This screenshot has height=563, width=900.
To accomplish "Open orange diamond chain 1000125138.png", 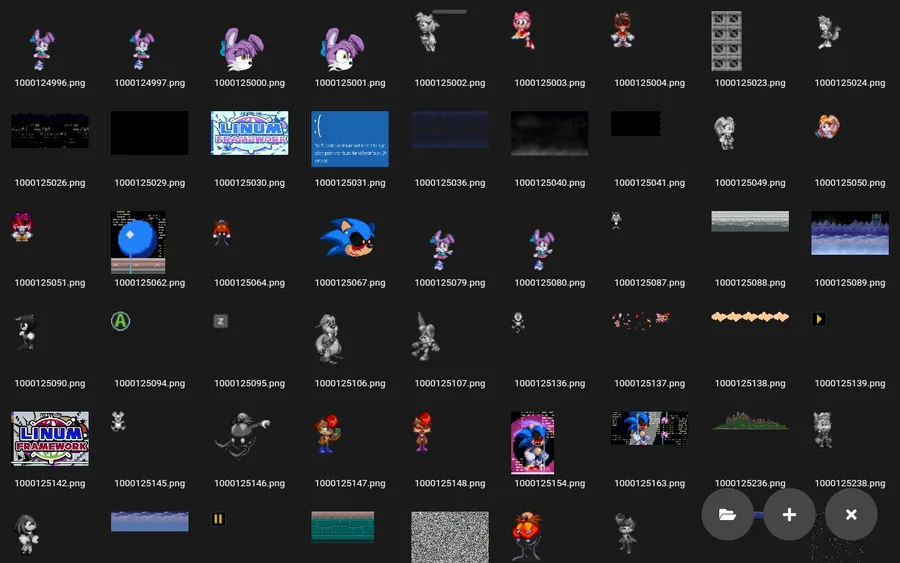I will pos(750,317).
